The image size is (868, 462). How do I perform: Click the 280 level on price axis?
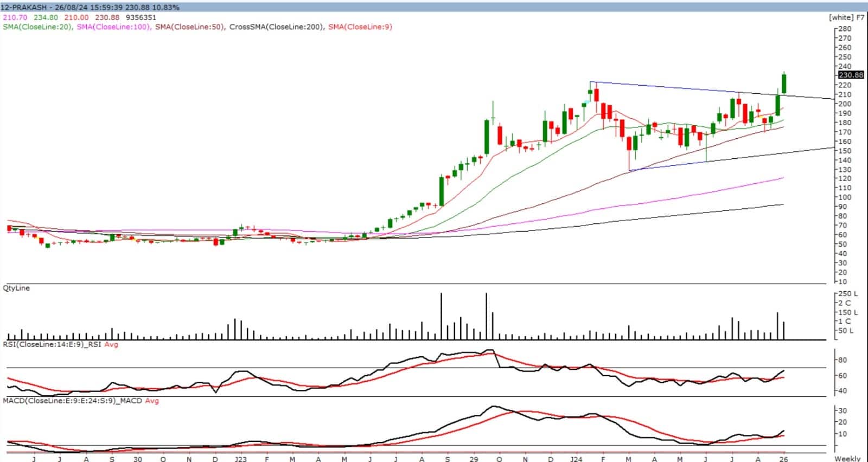point(844,29)
